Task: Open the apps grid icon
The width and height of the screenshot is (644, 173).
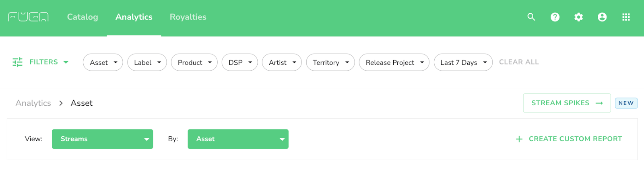Action: (x=626, y=17)
